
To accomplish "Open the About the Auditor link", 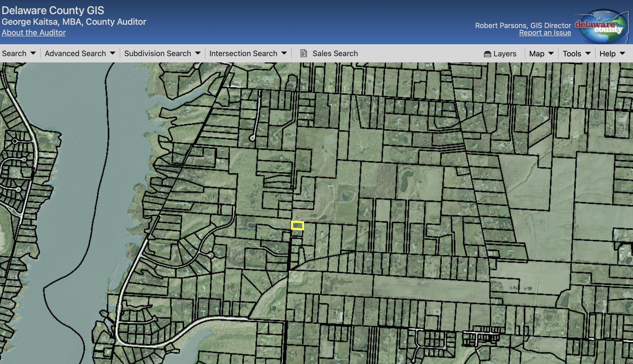I will [34, 33].
